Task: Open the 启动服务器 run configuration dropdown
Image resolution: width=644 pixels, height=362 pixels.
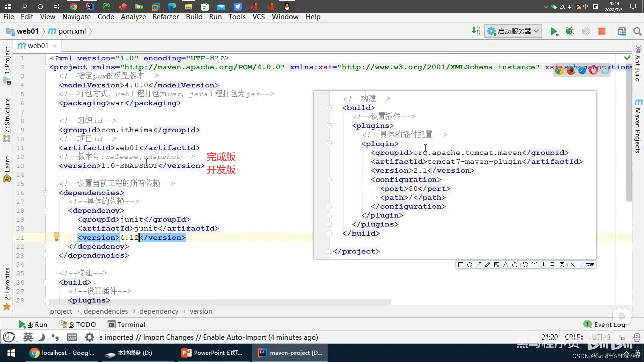Action: click(513, 31)
